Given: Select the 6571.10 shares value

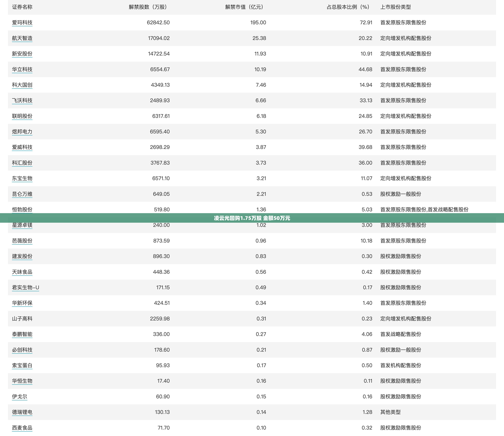Looking at the screenshot, I should [x=161, y=178].
